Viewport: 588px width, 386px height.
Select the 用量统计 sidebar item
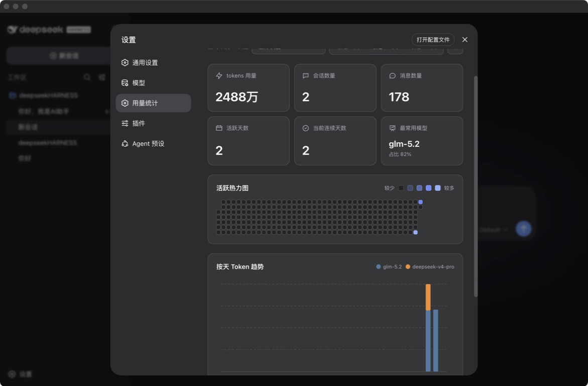(153, 103)
